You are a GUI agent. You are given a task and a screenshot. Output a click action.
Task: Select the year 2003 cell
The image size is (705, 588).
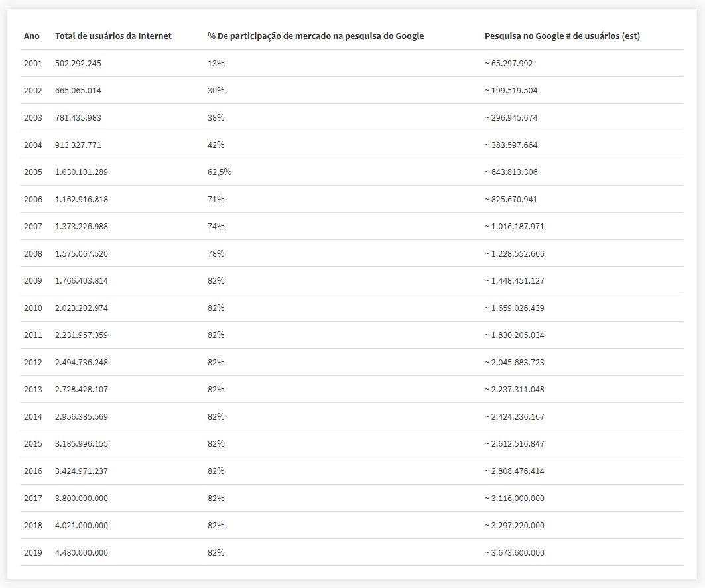pyautogui.click(x=32, y=118)
